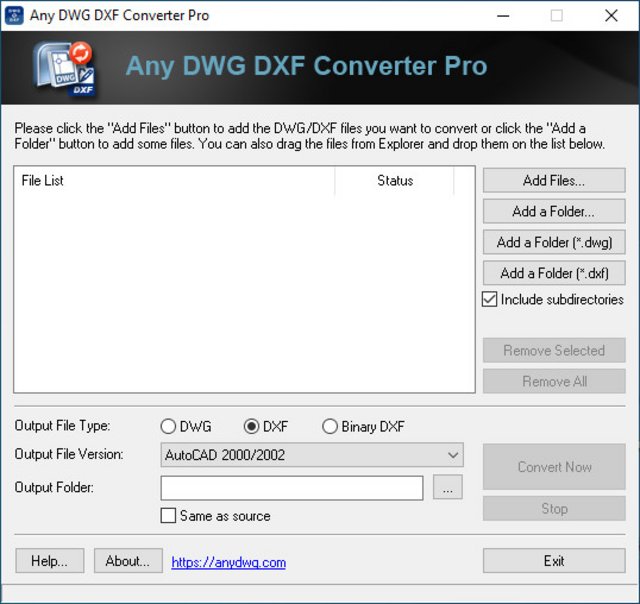Open the About... dialog
This screenshot has height=604, width=640.
128,561
